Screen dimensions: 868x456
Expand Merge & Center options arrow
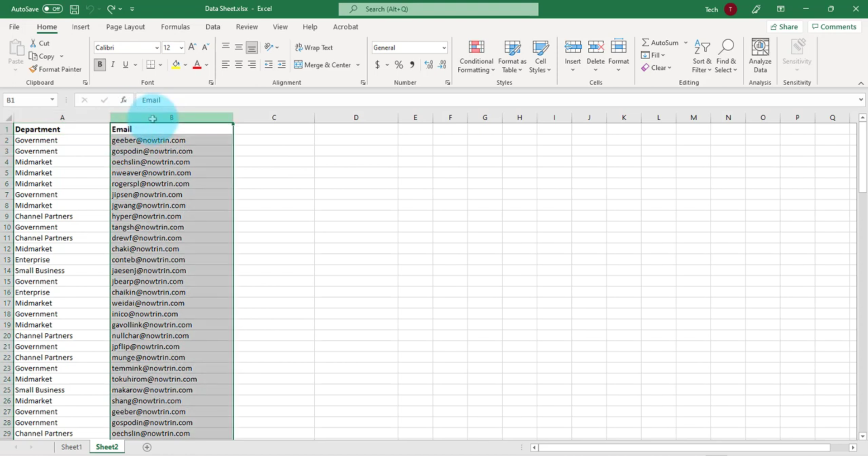tap(358, 65)
